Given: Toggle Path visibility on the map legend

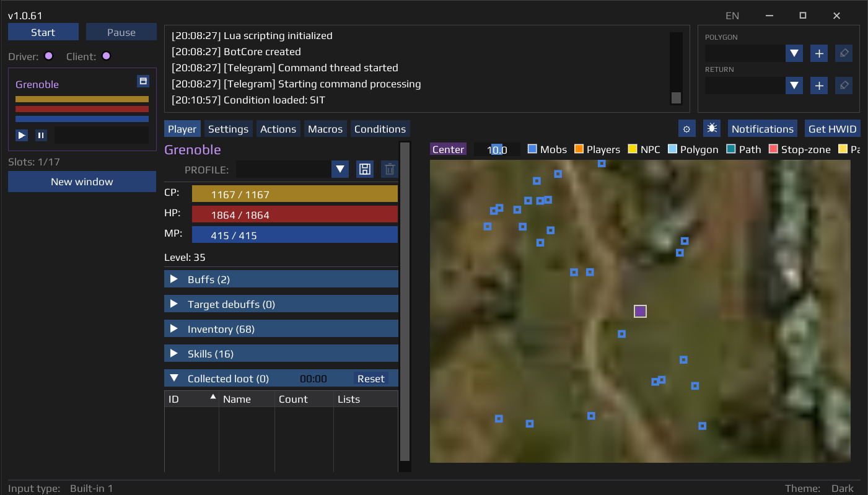Looking at the screenshot, I should click(x=731, y=149).
